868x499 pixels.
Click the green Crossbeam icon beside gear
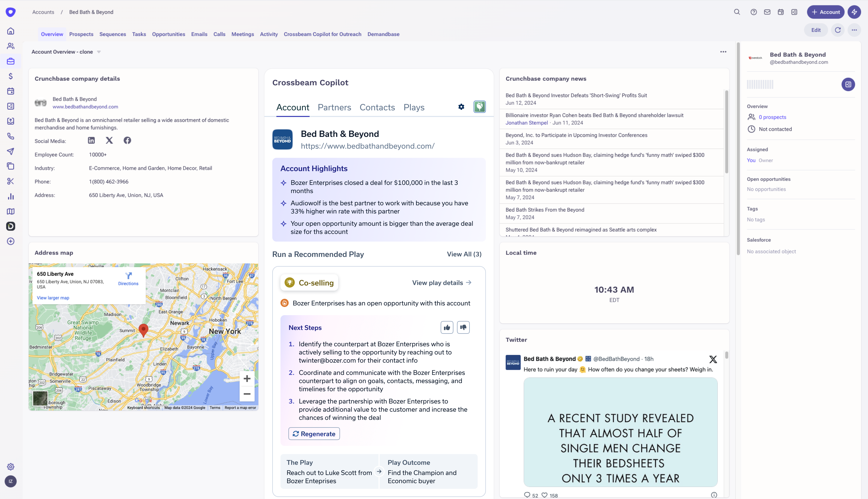point(479,107)
